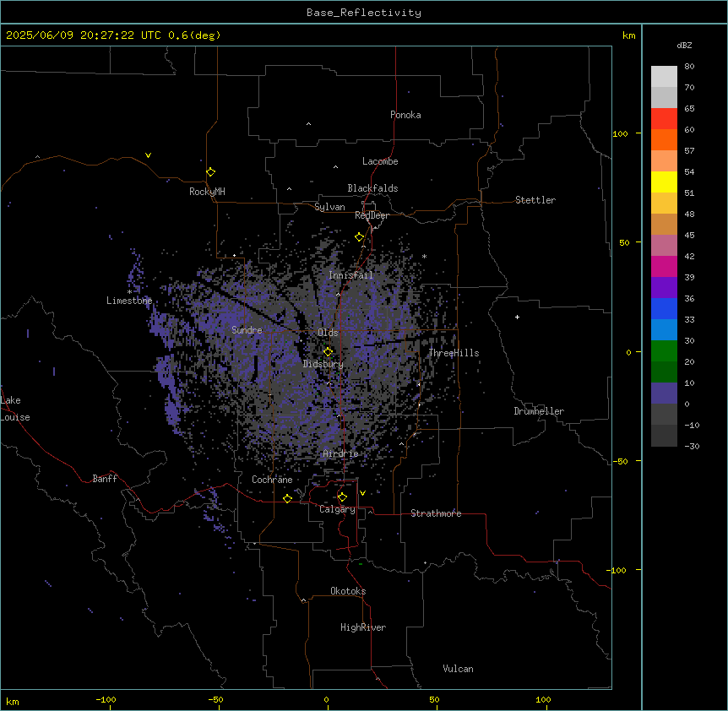
Task: Click the Stettler town label
Action: pyautogui.click(x=535, y=200)
